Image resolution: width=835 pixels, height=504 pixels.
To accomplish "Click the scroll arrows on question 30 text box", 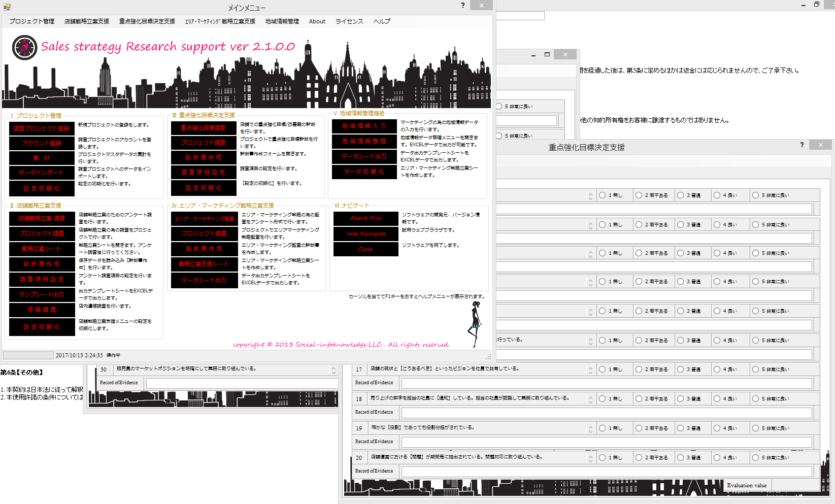I will [x=333, y=370].
